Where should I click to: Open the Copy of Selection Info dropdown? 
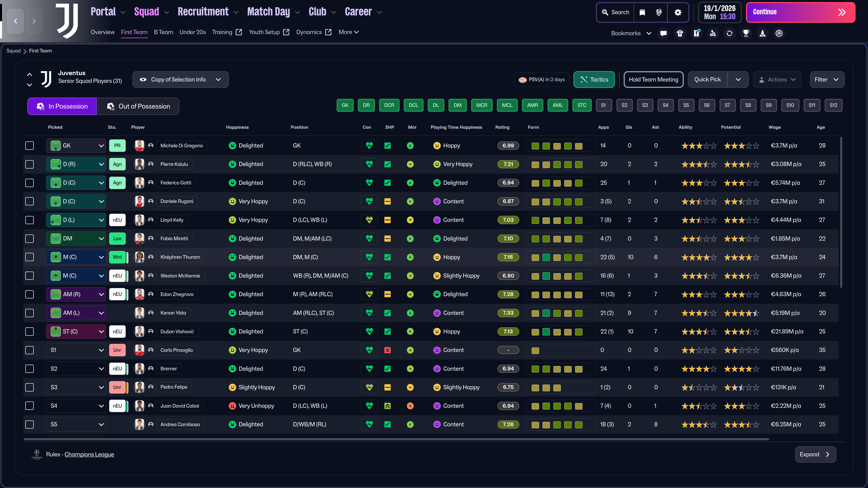tap(181, 80)
